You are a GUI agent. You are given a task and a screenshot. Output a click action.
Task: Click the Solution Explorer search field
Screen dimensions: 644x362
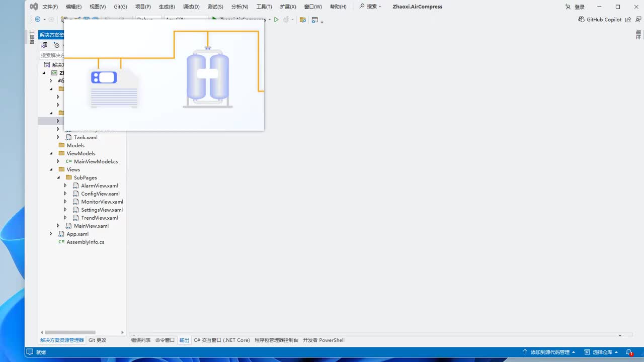52,55
